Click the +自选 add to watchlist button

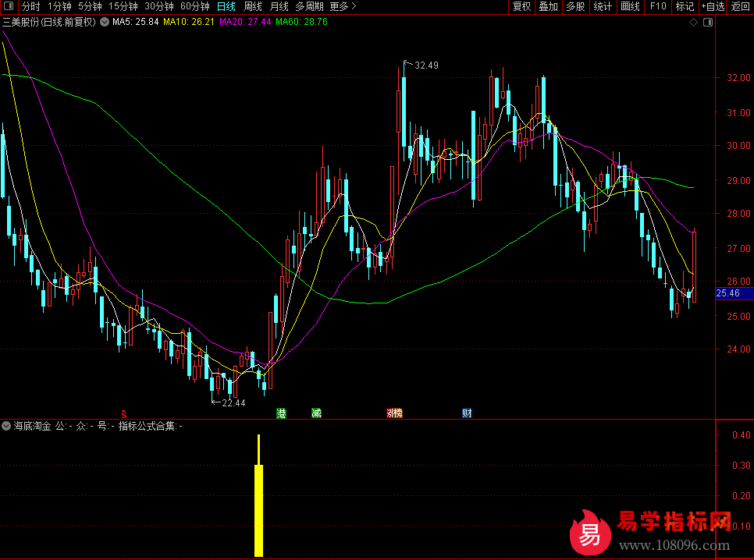[712, 6]
